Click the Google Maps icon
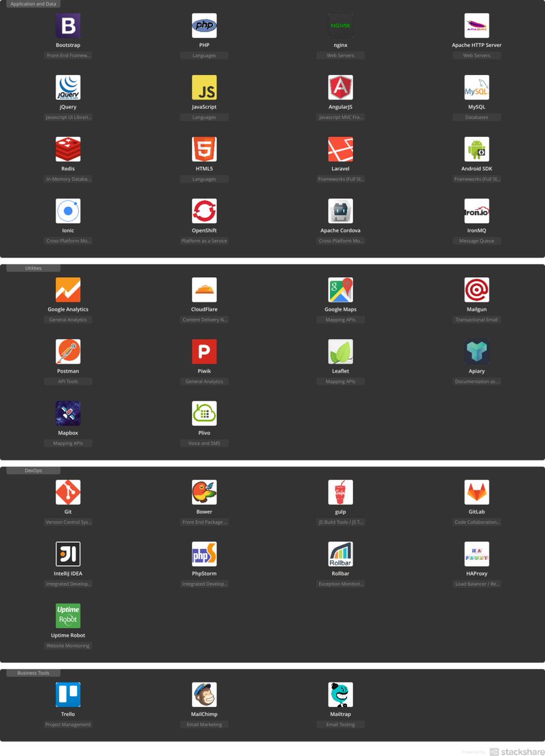This screenshot has width=545, height=756. tap(341, 290)
